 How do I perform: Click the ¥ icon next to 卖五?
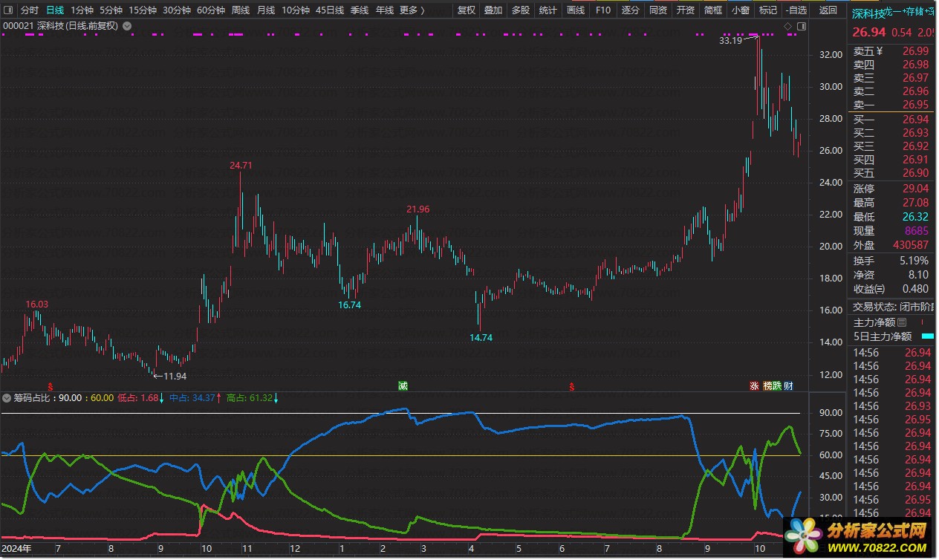coord(880,51)
